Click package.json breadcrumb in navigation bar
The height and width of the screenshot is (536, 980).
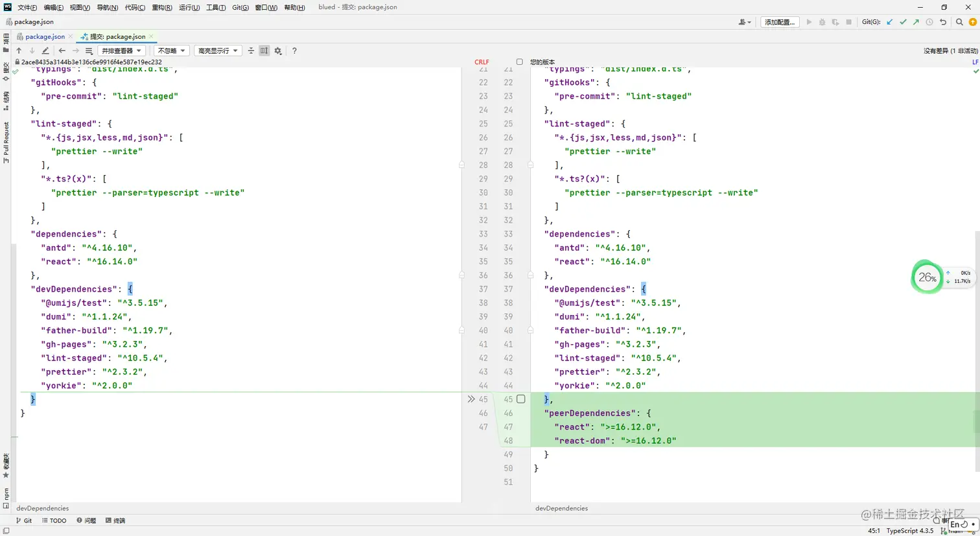coord(30,22)
